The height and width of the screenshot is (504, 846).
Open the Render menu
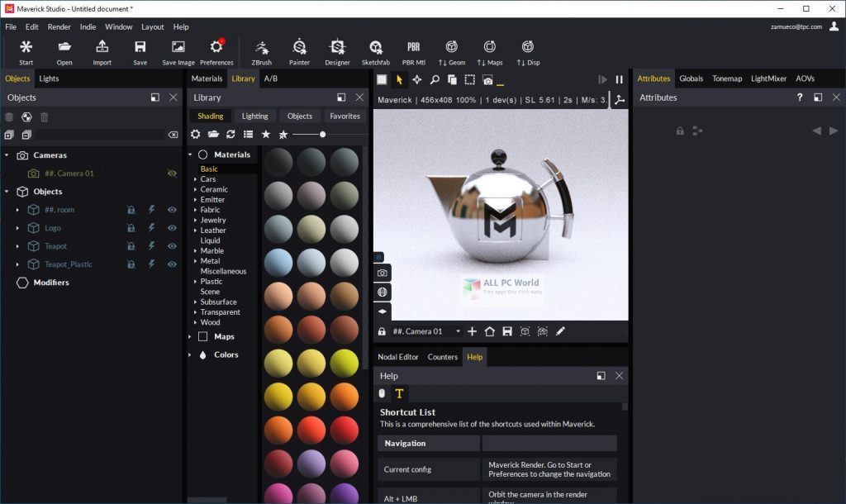pyautogui.click(x=59, y=26)
